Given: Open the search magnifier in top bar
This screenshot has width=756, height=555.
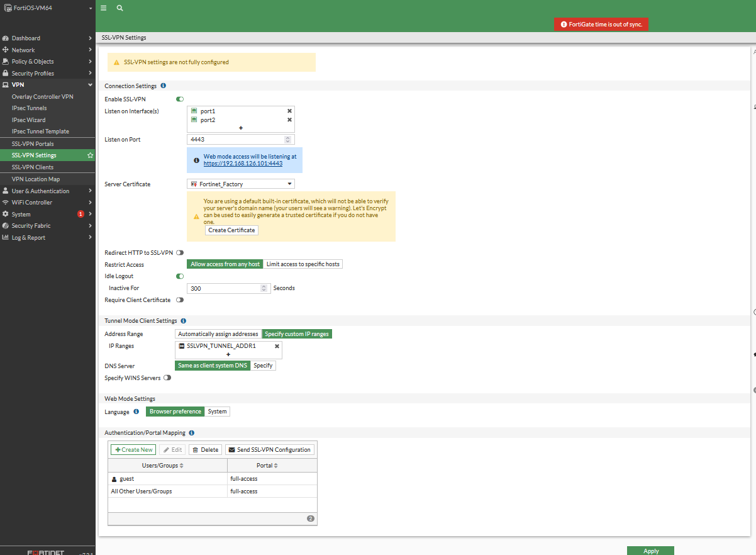Looking at the screenshot, I should point(120,8).
